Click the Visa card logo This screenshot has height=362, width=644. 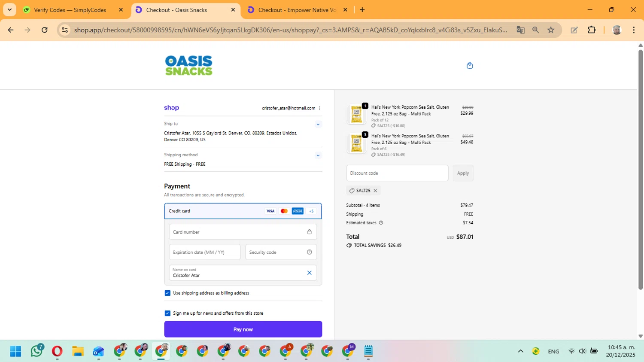[270, 211]
